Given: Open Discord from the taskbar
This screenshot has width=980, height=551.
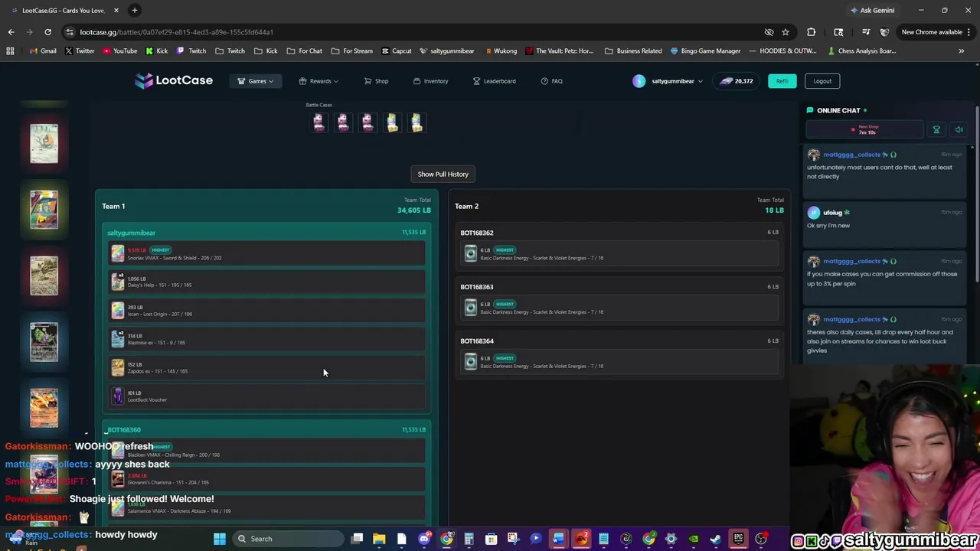Looking at the screenshot, I should [424, 539].
